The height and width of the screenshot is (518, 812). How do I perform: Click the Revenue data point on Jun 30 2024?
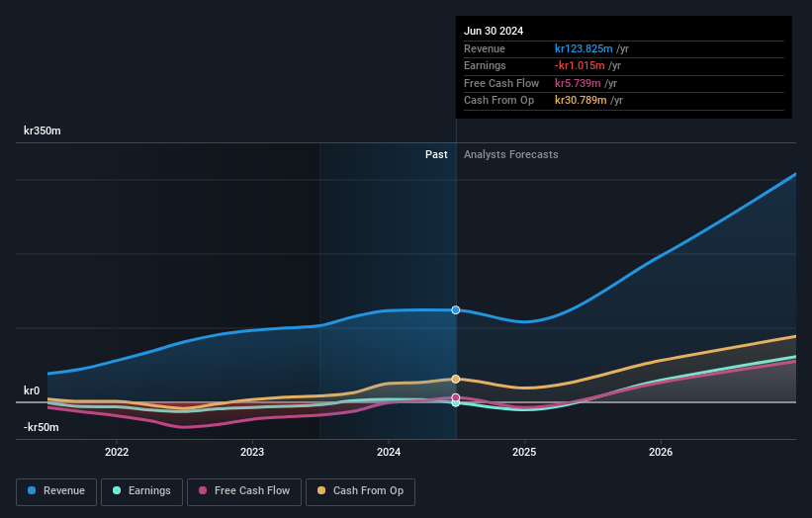[456, 310]
